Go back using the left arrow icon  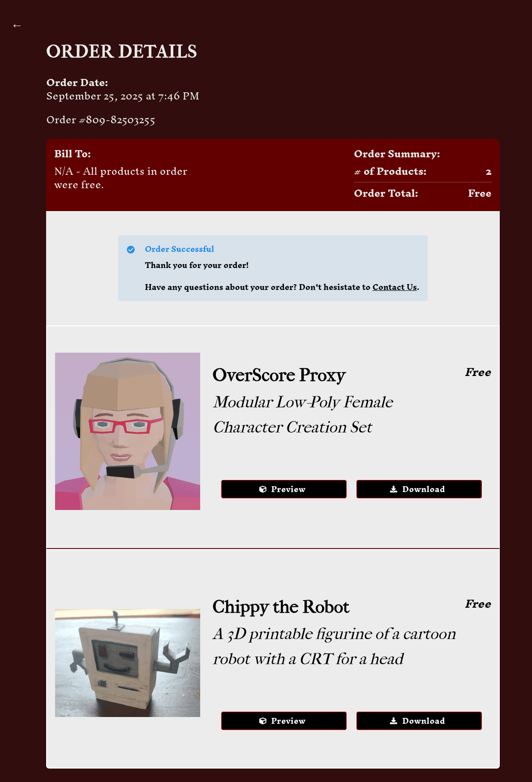17,26
